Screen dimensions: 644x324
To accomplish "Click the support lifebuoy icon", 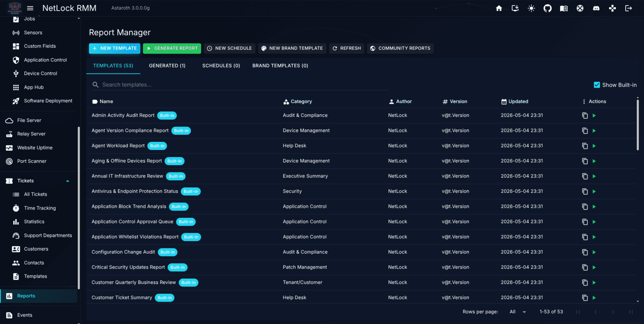I will [x=580, y=8].
